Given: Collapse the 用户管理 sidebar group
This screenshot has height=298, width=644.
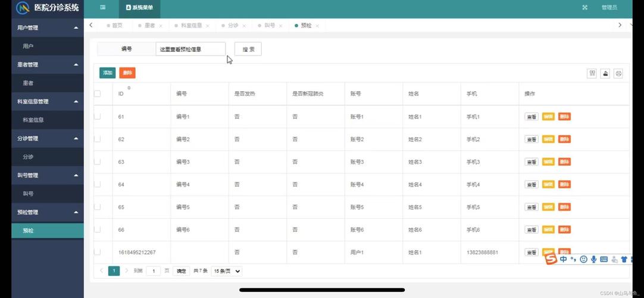Looking at the screenshot, I should [x=76, y=28].
